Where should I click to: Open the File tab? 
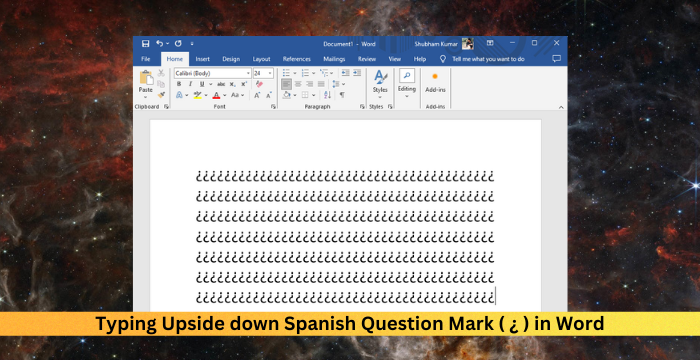point(146,59)
